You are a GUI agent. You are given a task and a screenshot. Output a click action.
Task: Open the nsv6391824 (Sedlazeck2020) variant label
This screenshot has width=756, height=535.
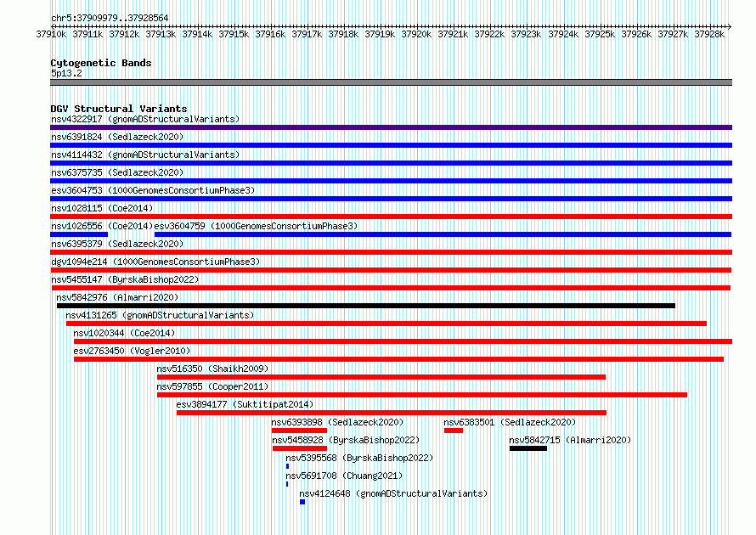click(x=117, y=137)
